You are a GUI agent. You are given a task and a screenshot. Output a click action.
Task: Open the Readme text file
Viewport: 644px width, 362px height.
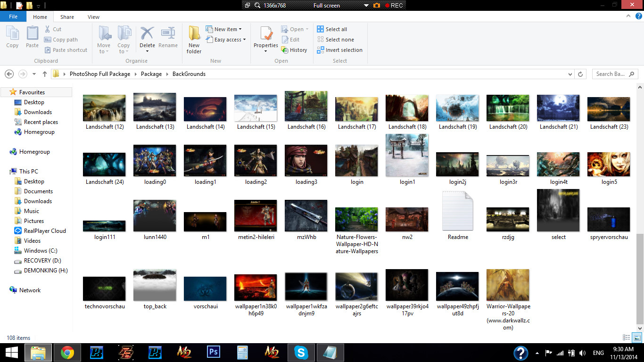(x=458, y=216)
